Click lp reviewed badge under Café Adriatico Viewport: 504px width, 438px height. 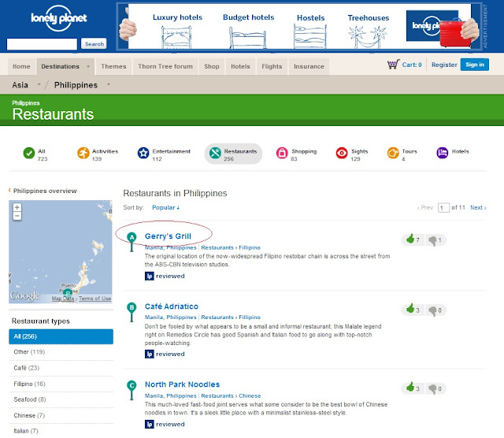pyautogui.click(x=165, y=354)
